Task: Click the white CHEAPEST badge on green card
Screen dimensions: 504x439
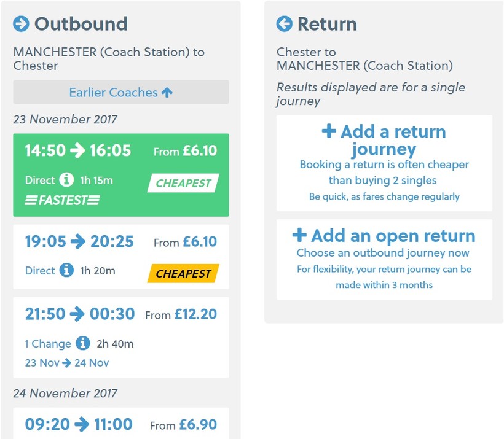Action: (x=183, y=183)
